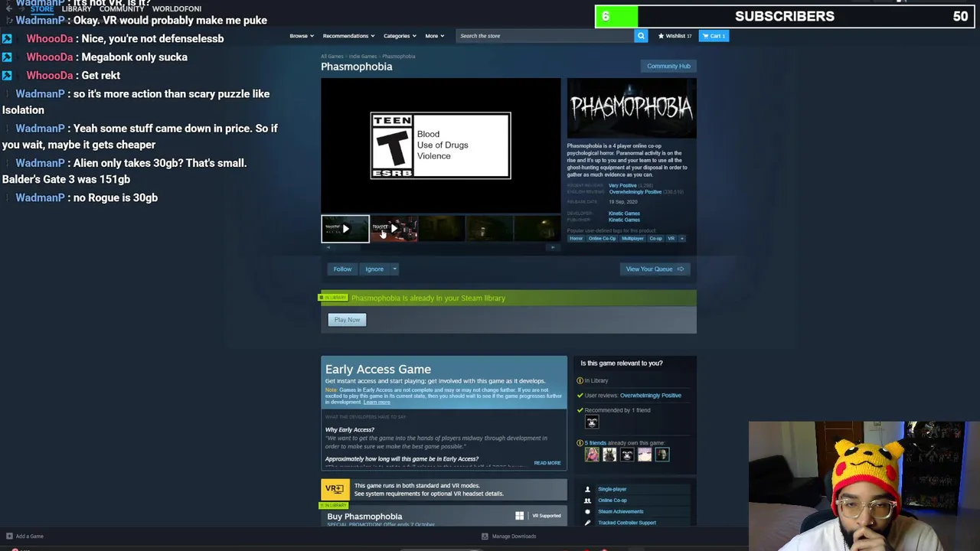Image resolution: width=980 pixels, height=551 pixels.
Task: Open the Kinetic Games publisher link
Action: pos(624,220)
